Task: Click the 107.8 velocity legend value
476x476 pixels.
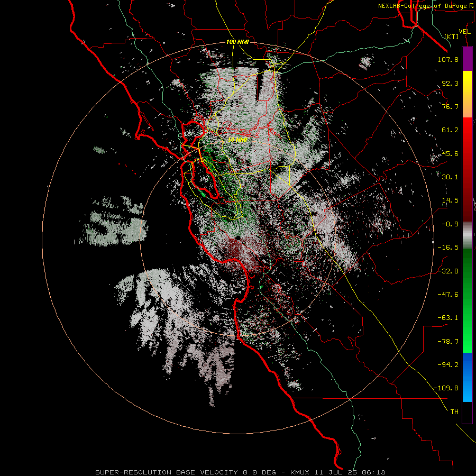Action: tap(448, 59)
